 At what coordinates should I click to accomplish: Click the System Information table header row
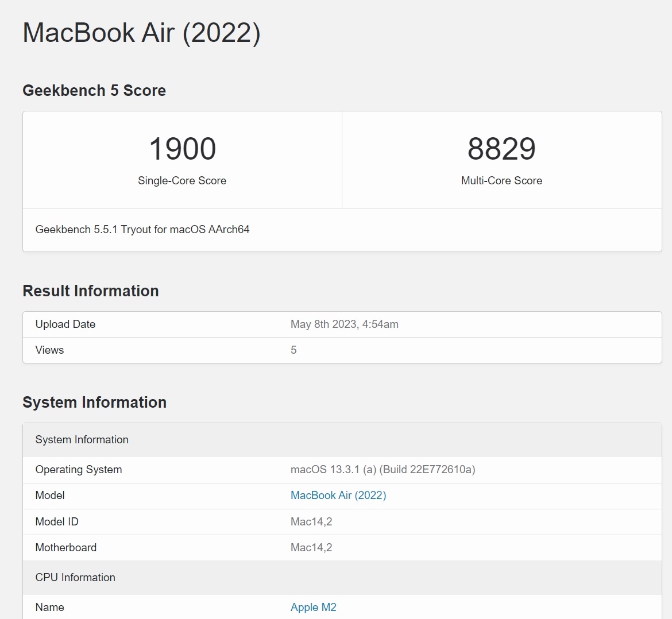point(342,440)
